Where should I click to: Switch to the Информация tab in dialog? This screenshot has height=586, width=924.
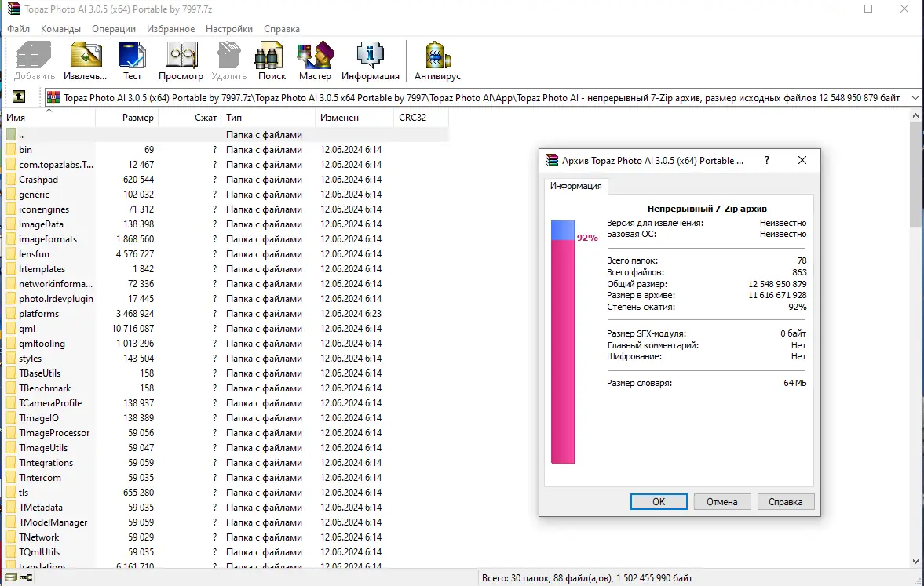[576, 187]
